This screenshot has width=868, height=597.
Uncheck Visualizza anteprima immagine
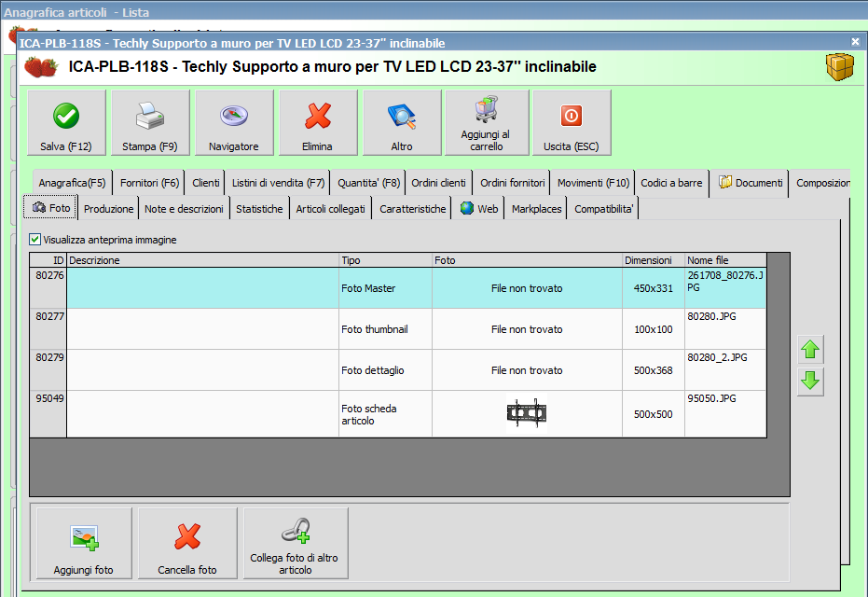point(34,239)
